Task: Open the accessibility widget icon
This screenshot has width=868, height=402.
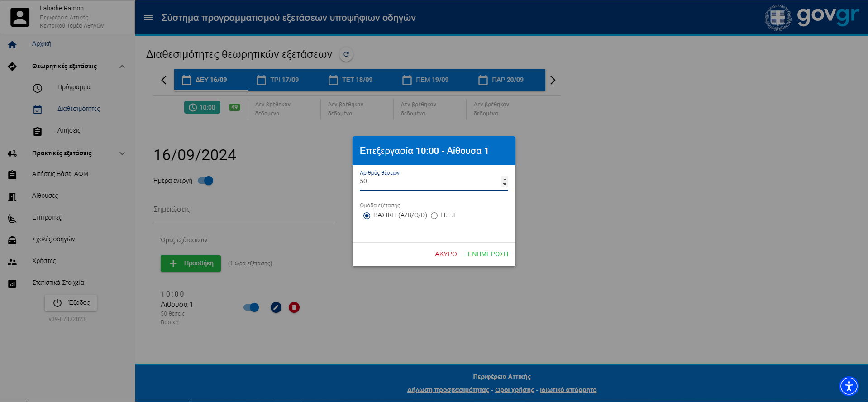Action: 849,386
